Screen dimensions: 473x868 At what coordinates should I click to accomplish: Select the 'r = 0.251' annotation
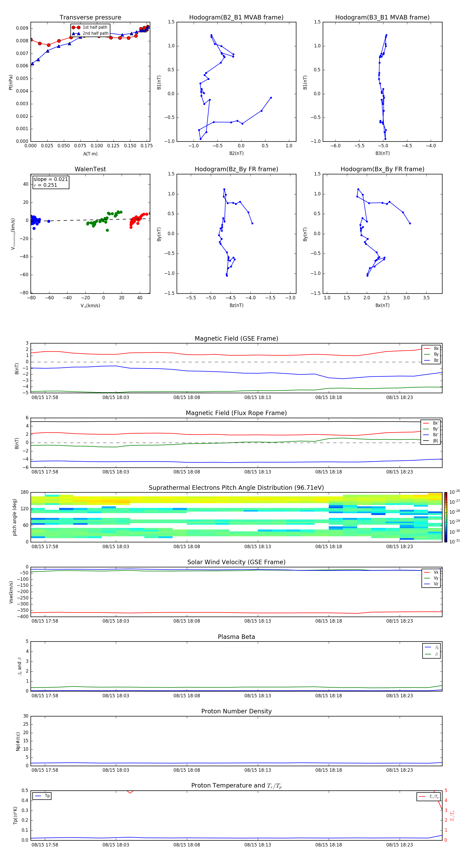45,185
